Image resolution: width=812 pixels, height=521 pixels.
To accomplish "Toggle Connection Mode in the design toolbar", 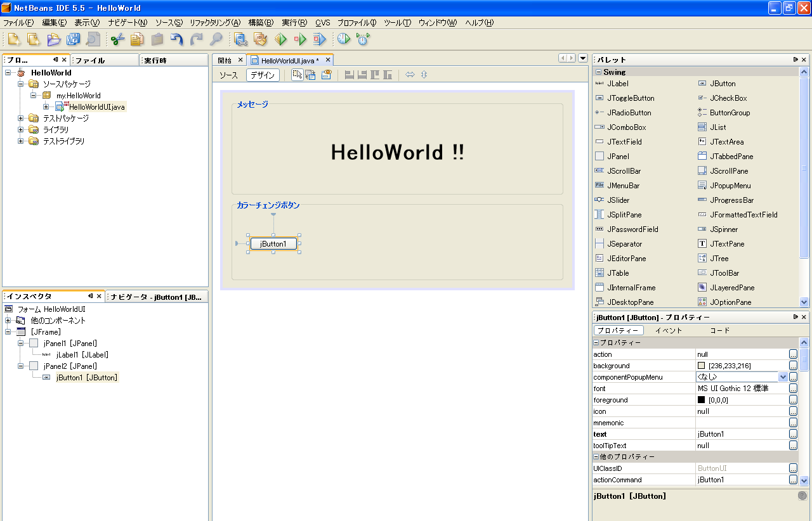I will pos(311,75).
